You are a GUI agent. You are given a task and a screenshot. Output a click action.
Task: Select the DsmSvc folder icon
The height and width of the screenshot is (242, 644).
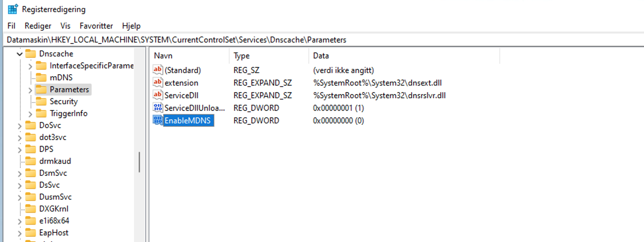[x=31, y=173]
